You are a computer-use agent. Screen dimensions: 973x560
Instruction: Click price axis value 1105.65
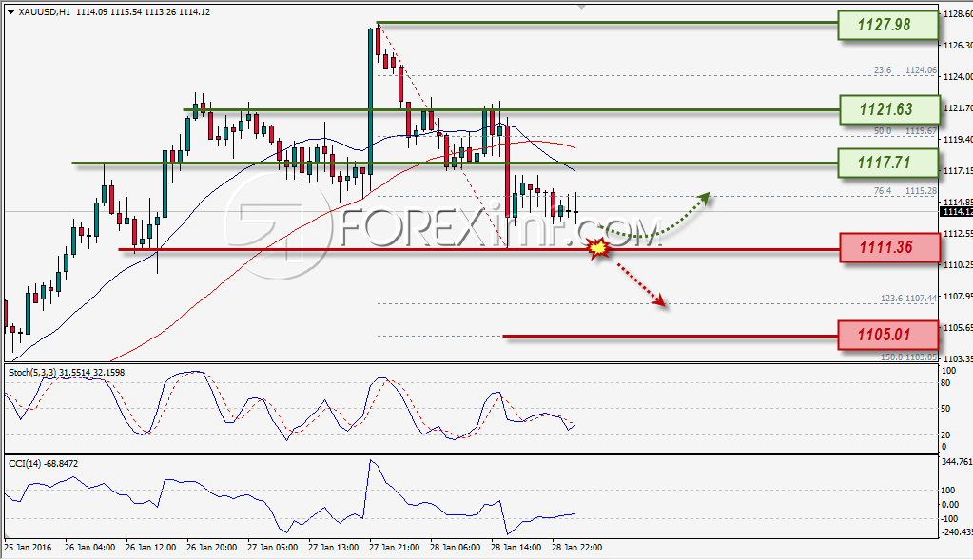point(958,327)
